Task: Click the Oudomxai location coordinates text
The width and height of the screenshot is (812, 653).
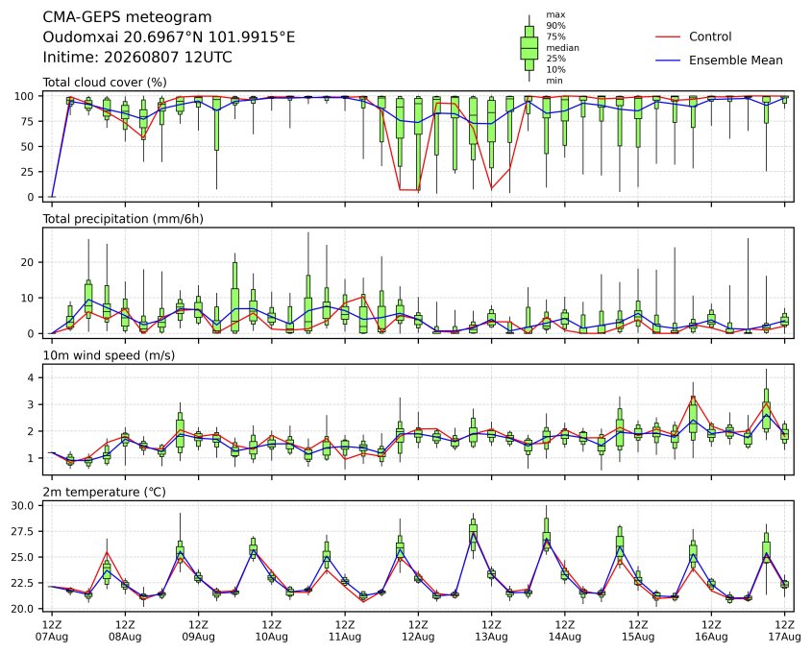Action: (x=169, y=37)
